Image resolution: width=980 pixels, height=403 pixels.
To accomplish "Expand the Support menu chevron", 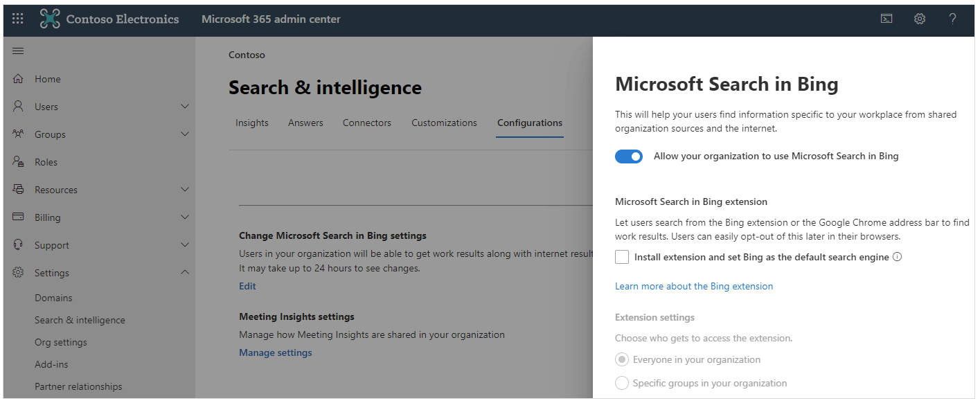I will point(185,245).
